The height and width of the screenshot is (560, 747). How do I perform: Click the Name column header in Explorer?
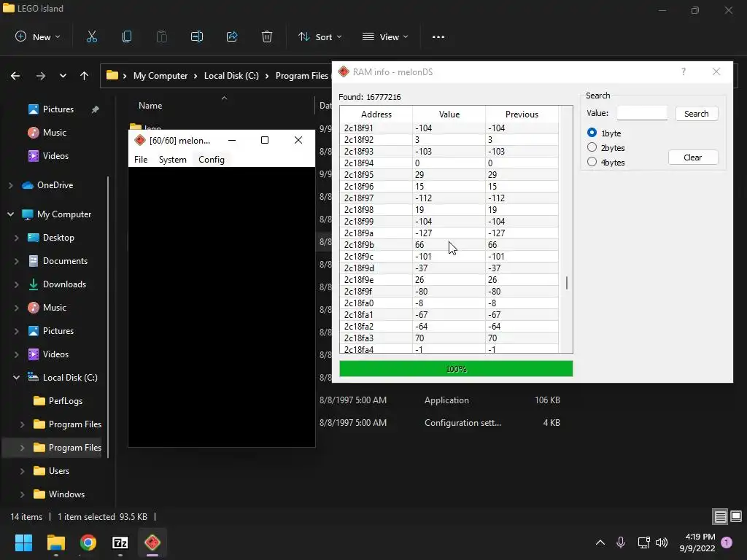pyautogui.click(x=150, y=106)
